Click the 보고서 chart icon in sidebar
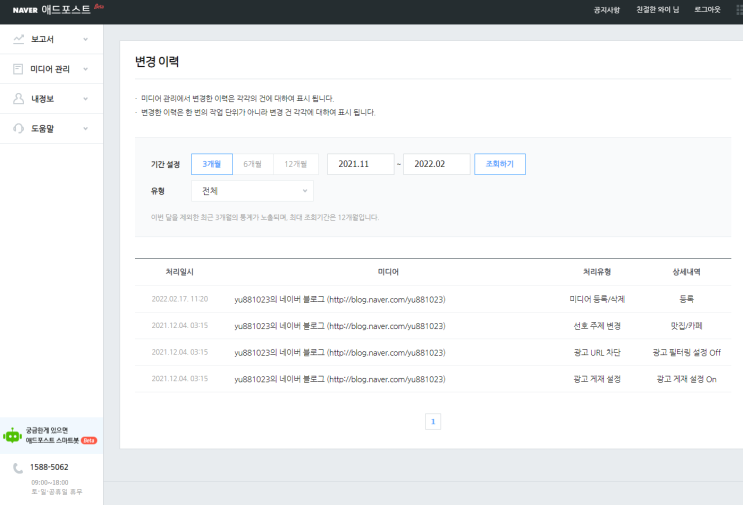Viewport: 743px width, 505px height. click(x=18, y=39)
